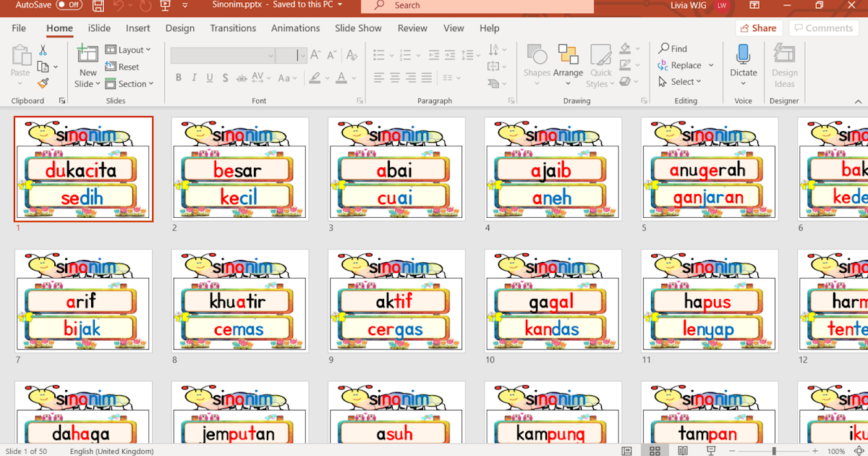Click the Search box in title bar
This screenshot has width=868, height=456.
[477, 6]
